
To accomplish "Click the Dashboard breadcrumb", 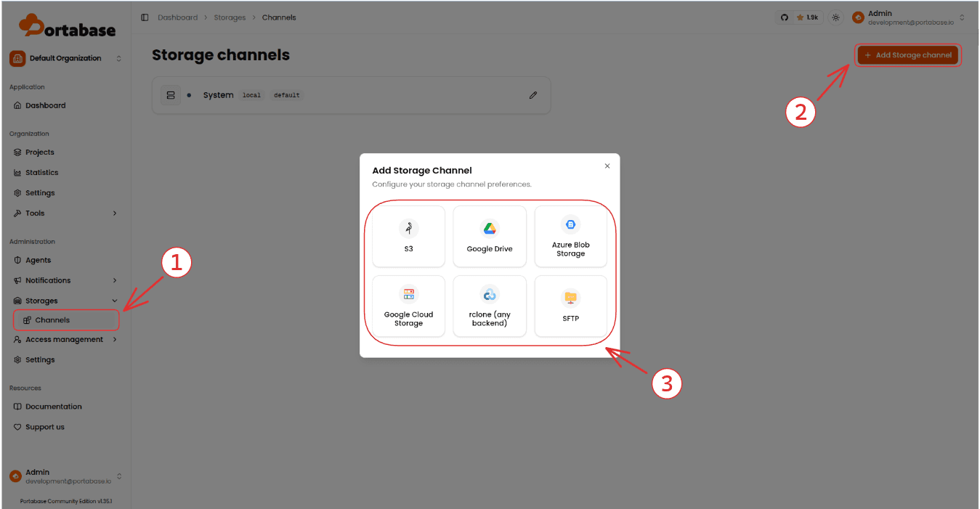I will (178, 17).
